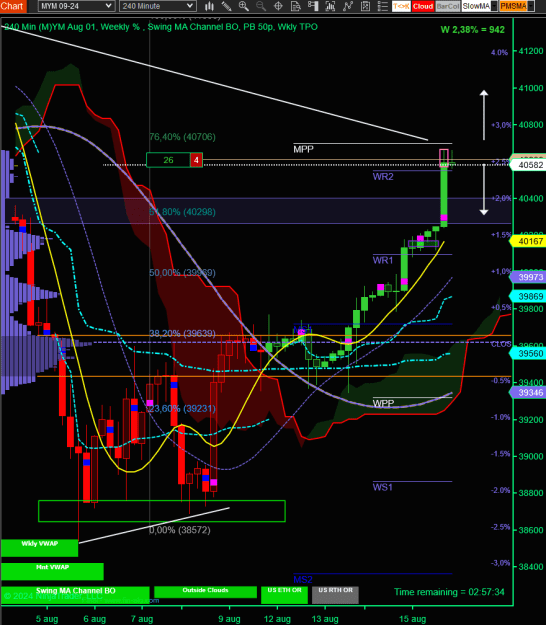Open the data box icon
The width and height of the screenshot is (546, 625).
[296, 6]
